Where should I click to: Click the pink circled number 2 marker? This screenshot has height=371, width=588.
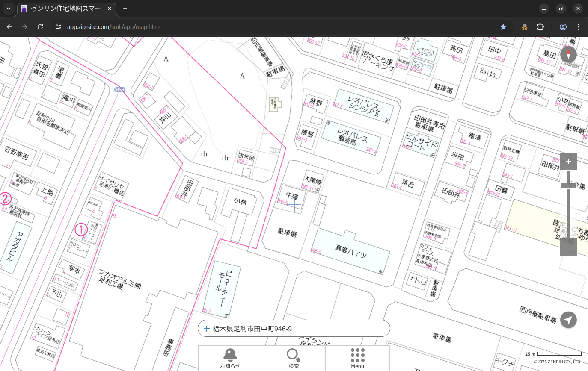coord(5,199)
